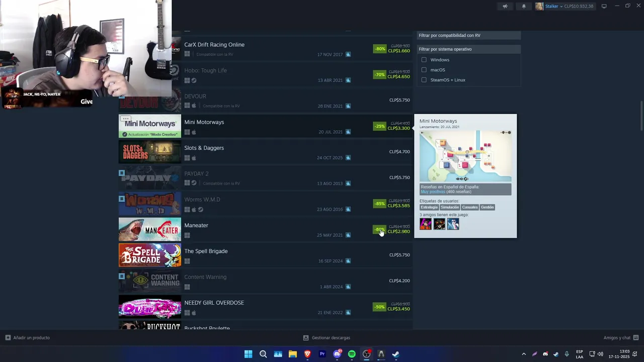The image size is (644, 362).
Task: Click the ESP LAA language indicator
Action: [x=580, y=354]
